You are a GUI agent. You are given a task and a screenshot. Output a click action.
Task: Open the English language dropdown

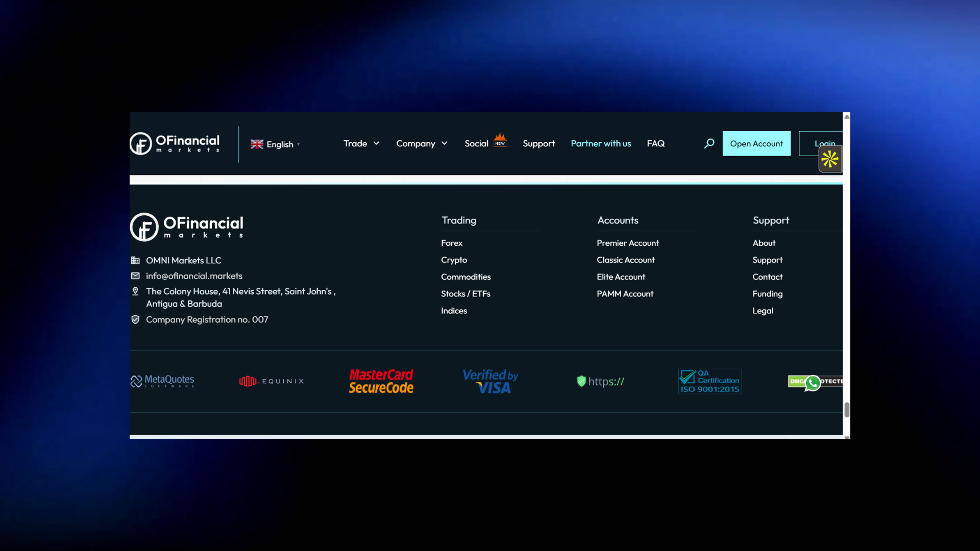[276, 144]
